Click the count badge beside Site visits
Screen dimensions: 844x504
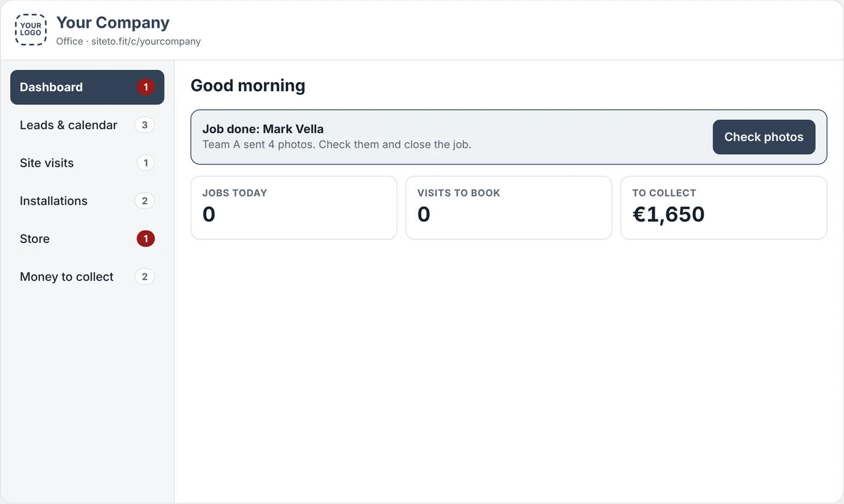point(145,163)
